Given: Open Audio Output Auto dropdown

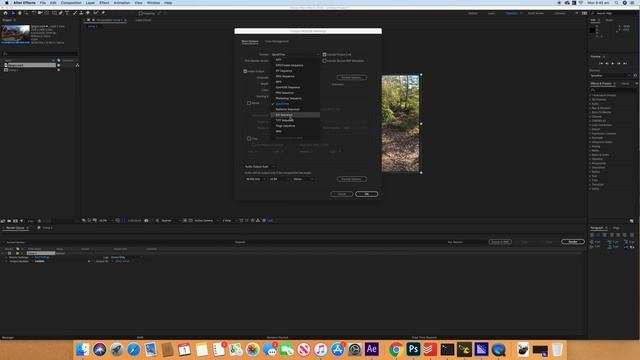Looking at the screenshot, I should 260,167.
